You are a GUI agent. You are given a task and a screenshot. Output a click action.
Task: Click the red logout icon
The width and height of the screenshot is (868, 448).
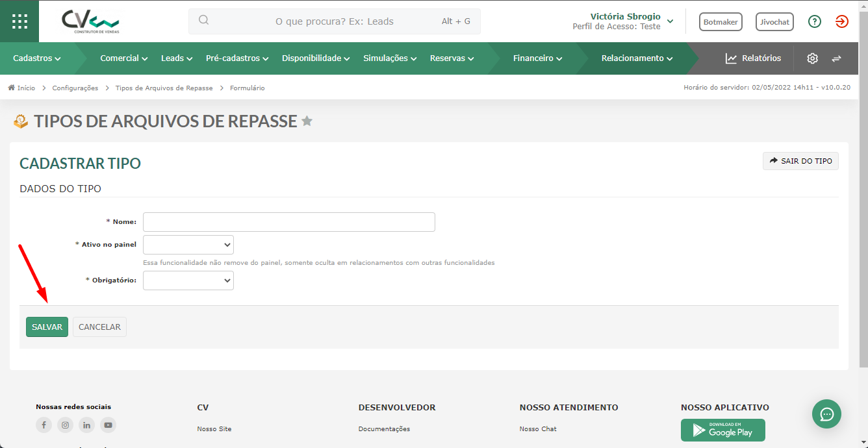pyautogui.click(x=842, y=21)
